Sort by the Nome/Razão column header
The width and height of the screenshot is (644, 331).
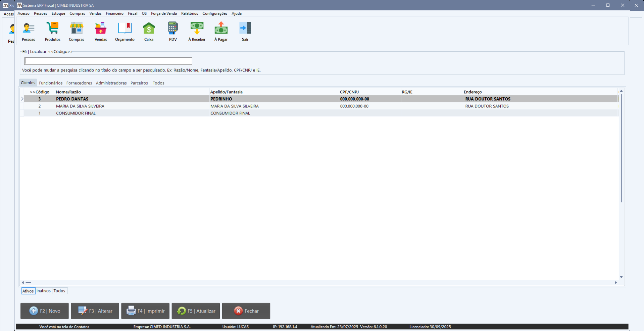click(68, 92)
